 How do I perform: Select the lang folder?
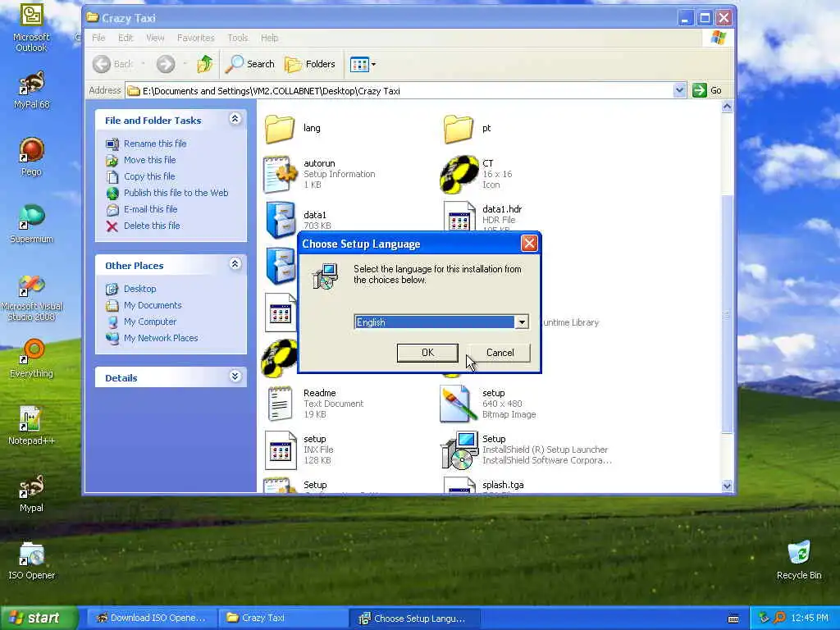pyautogui.click(x=293, y=129)
